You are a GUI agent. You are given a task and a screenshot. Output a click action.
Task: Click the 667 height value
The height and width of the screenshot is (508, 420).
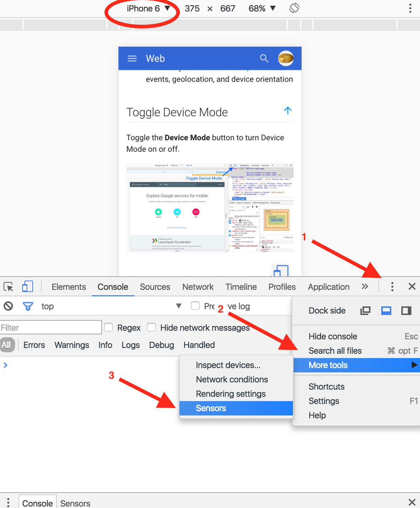point(228,9)
